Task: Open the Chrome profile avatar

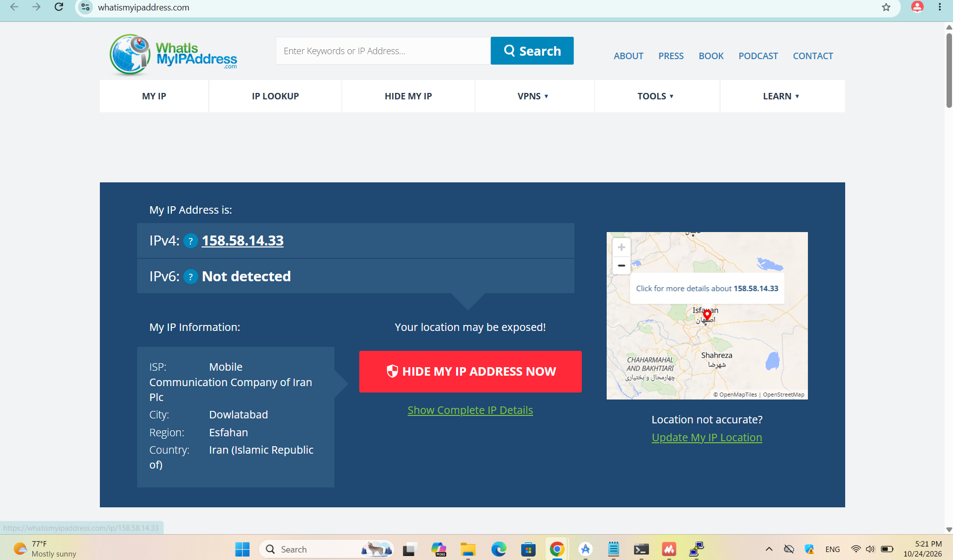Action: 917,7
